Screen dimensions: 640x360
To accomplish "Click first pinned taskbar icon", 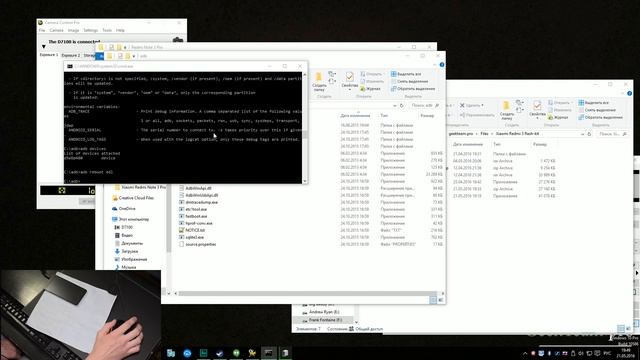I will (x=171, y=353).
